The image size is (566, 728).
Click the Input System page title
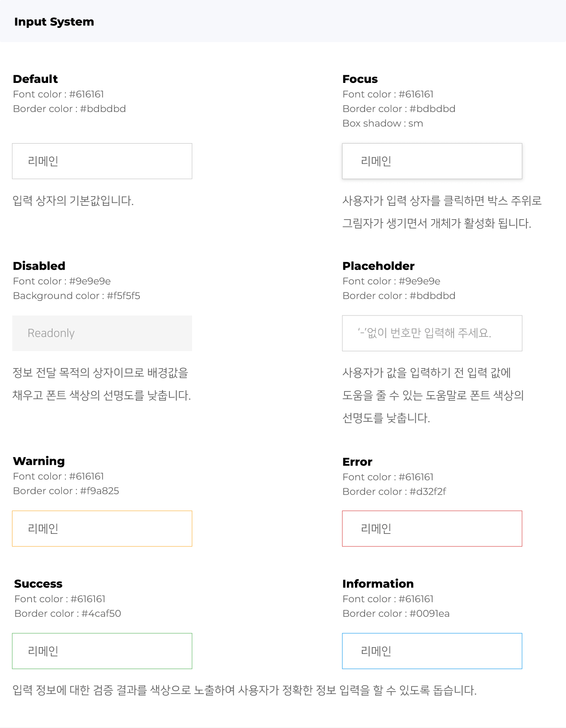click(x=54, y=22)
